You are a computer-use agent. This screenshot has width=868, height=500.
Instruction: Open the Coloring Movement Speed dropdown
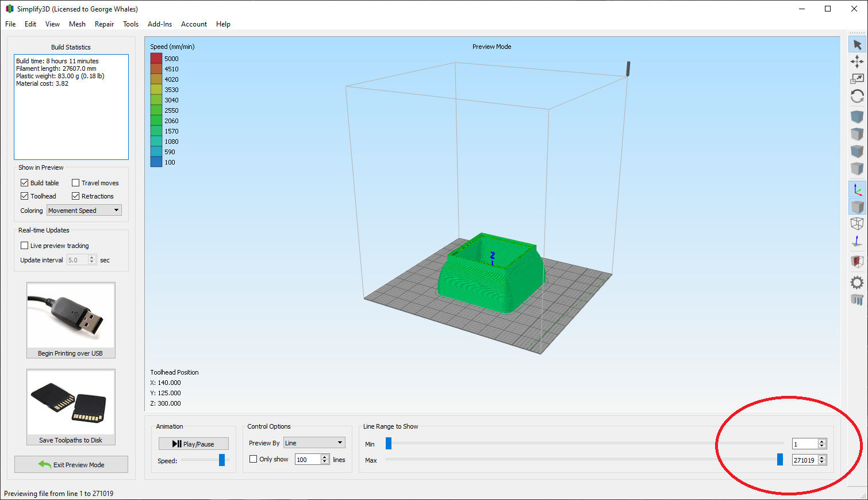[84, 211]
